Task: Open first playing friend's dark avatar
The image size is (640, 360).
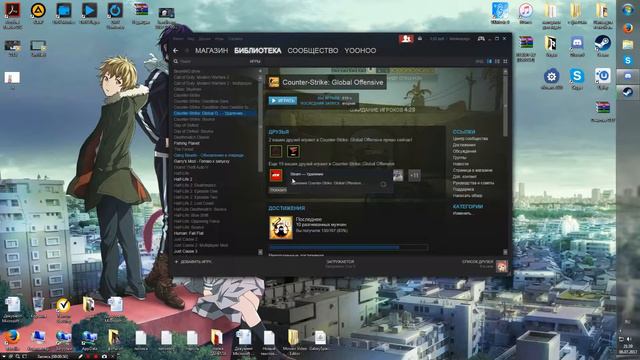Action: 276,151
